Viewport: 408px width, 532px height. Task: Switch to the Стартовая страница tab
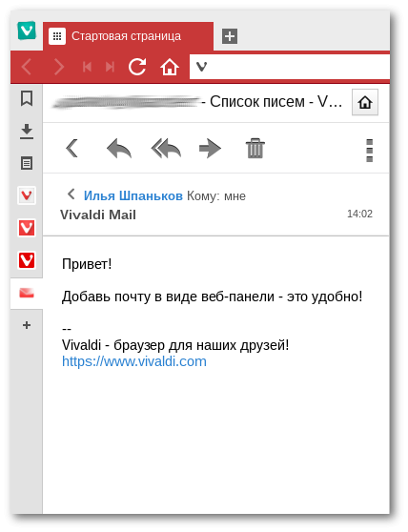click(x=128, y=36)
